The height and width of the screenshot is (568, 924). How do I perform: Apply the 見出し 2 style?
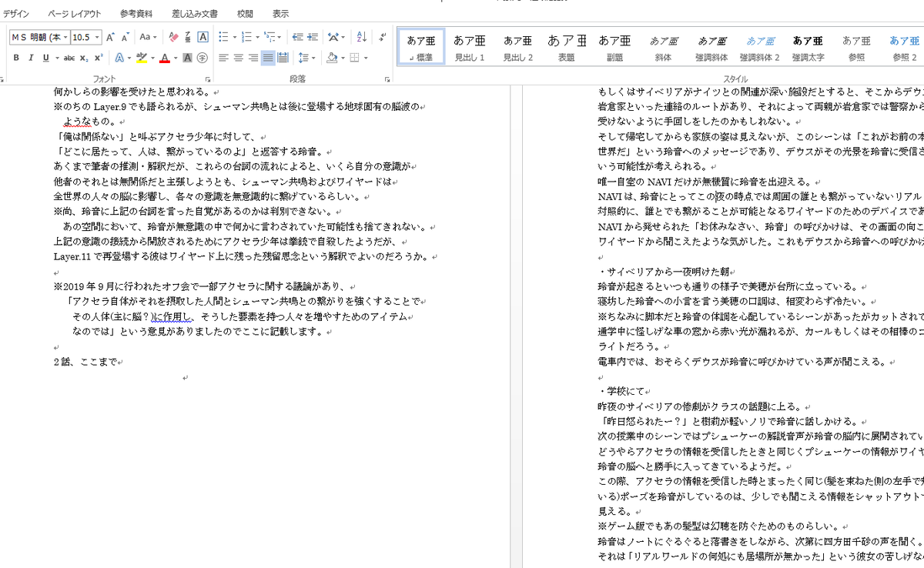click(518, 47)
